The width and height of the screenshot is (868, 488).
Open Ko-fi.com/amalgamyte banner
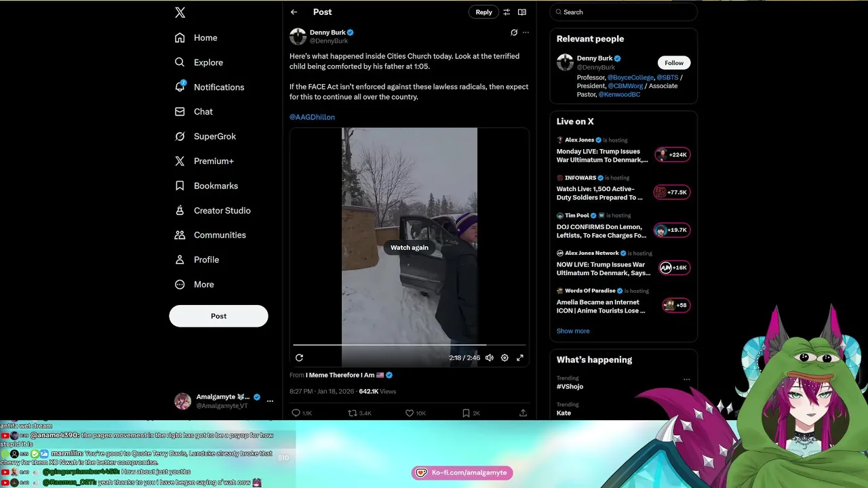pos(462,472)
